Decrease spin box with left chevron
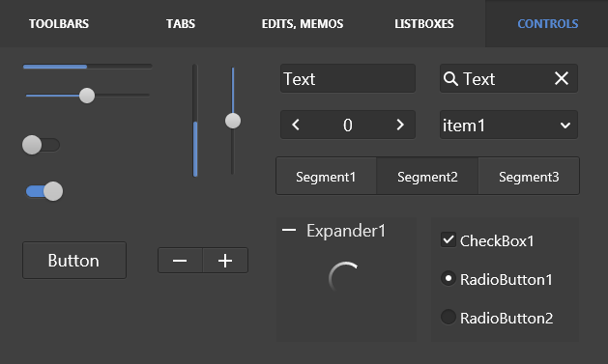608x364 pixels. 296,125
